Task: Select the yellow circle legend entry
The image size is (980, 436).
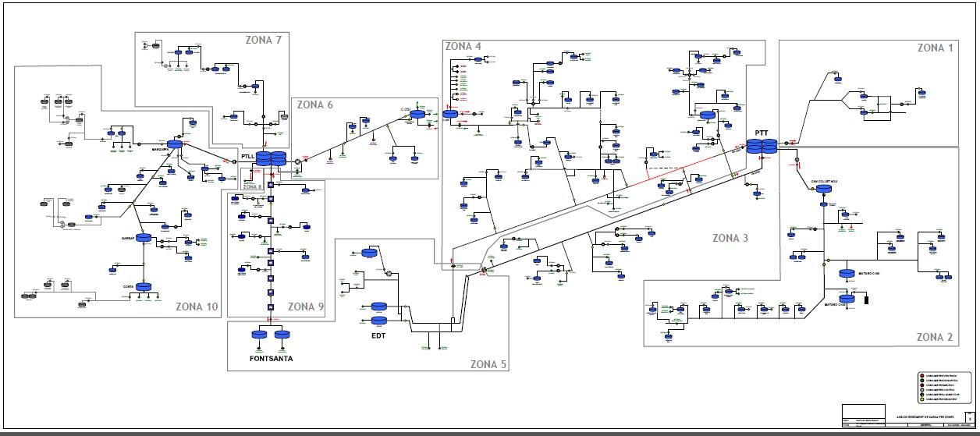Action: 921,399
